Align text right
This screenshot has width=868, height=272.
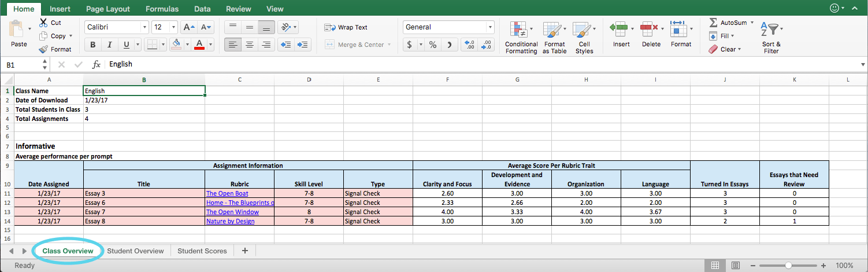click(266, 45)
